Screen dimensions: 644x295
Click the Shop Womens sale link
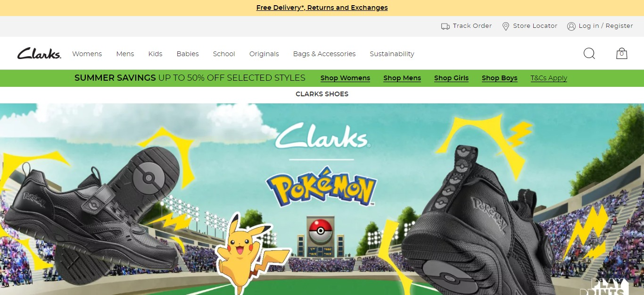point(345,78)
